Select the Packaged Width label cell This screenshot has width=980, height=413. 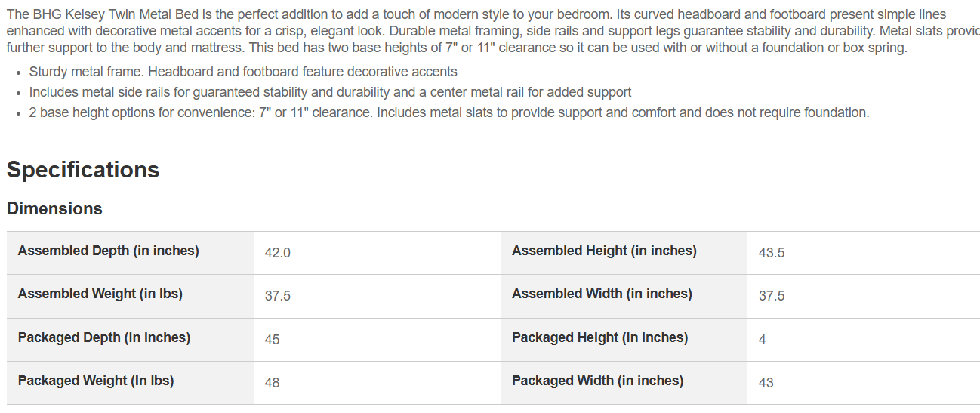click(598, 381)
